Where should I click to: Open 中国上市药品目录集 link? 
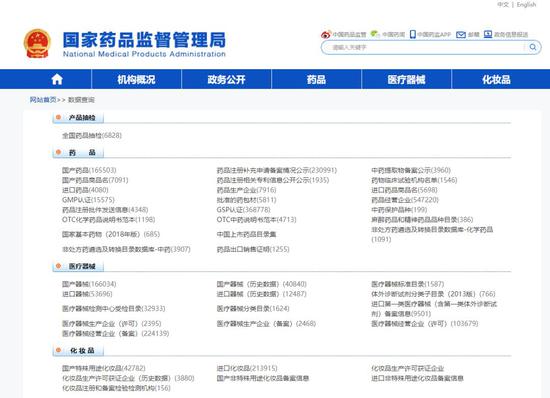point(247,234)
